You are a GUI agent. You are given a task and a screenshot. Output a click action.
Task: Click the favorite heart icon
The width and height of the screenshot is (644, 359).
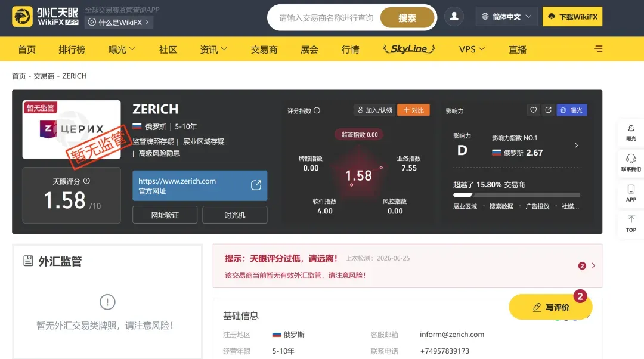(x=533, y=110)
